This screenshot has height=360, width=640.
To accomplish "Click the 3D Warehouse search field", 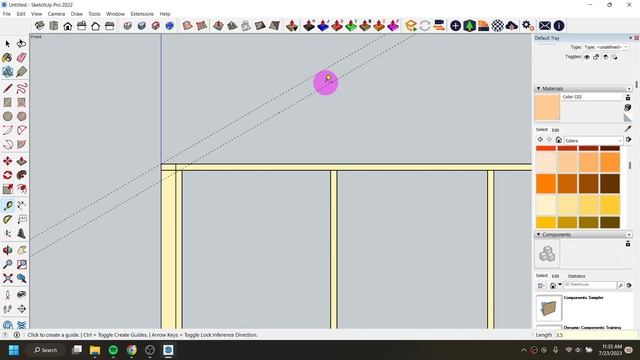I will [590, 285].
